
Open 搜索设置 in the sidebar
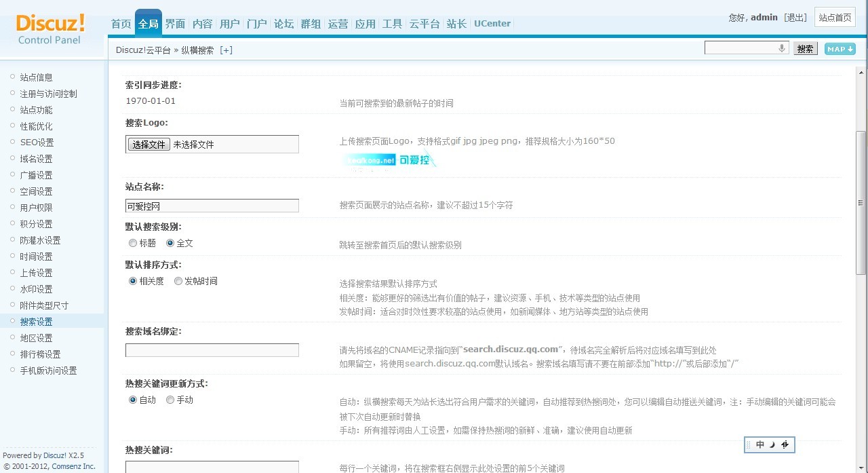[x=37, y=322]
